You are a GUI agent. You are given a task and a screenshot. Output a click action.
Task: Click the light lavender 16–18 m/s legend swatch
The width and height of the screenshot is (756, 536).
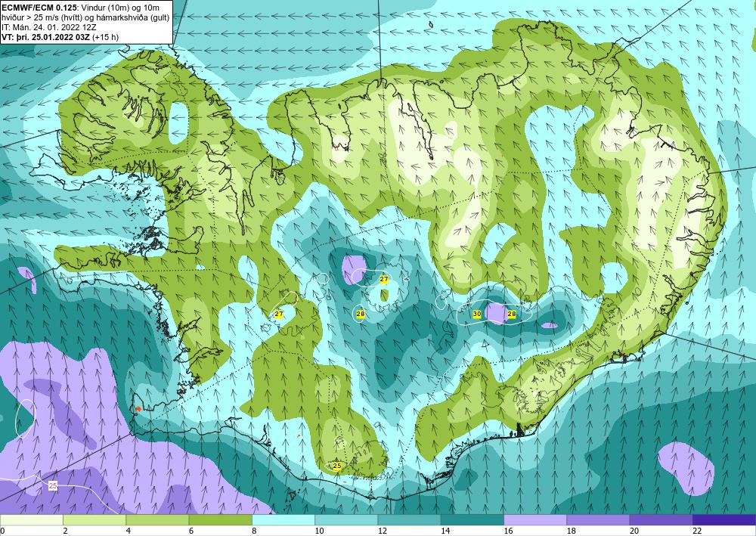(535, 520)
